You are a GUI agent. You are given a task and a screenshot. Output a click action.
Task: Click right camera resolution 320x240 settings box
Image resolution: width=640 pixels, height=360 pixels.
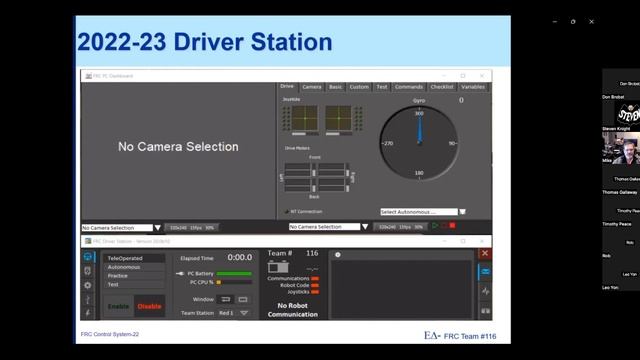pyautogui.click(x=400, y=227)
